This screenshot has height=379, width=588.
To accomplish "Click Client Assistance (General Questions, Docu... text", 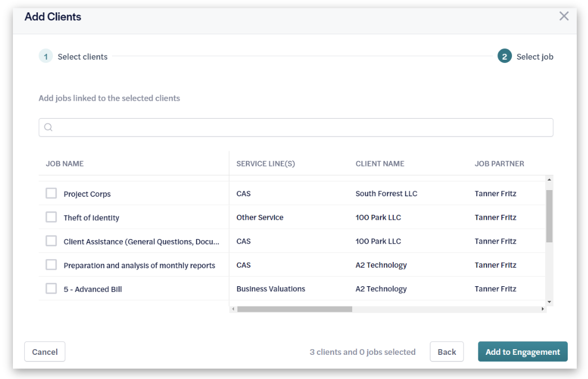I will 141,242.
